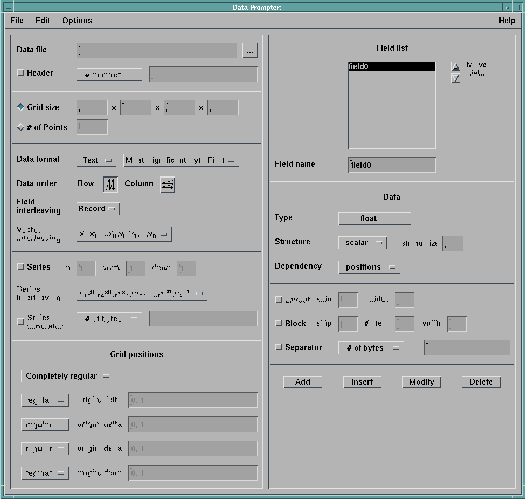
Task: Click the Column data order icon
Action: (167, 185)
